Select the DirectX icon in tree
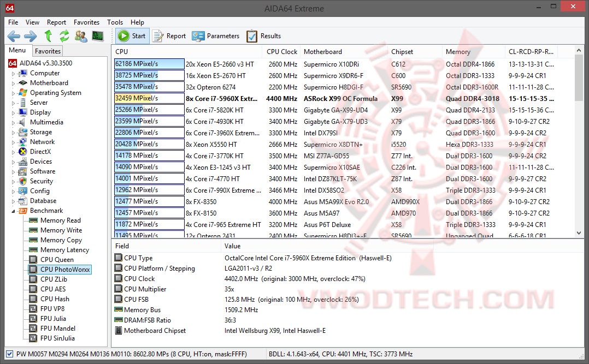This screenshot has width=589, height=364. click(x=23, y=152)
